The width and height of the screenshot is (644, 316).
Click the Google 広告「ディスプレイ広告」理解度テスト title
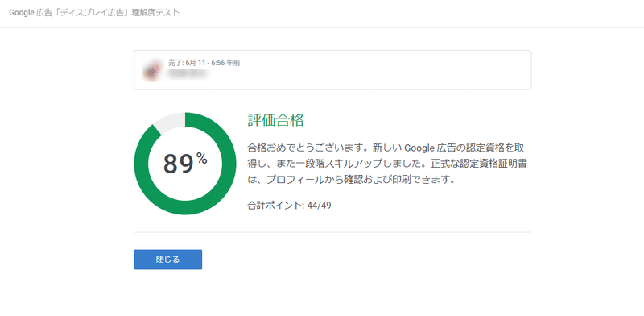point(94,13)
